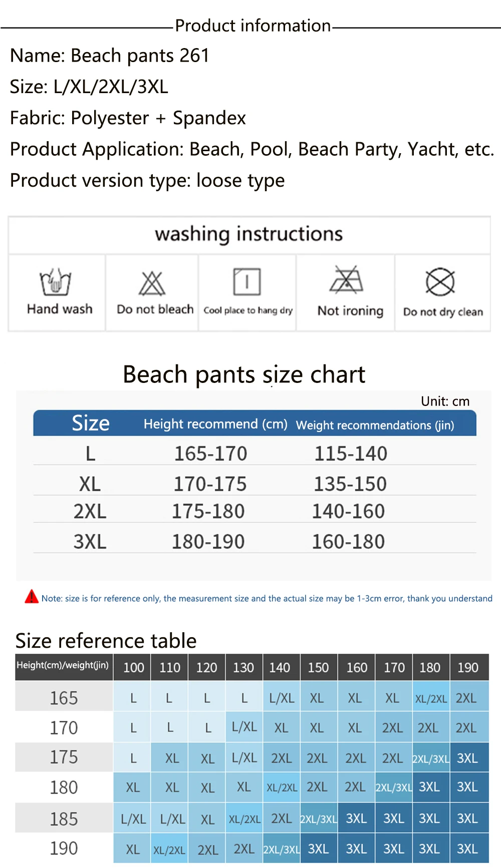The height and width of the screenshot is (868, 501).
Task: Click the Height recommend (cm) header
Action: point(215,424)
